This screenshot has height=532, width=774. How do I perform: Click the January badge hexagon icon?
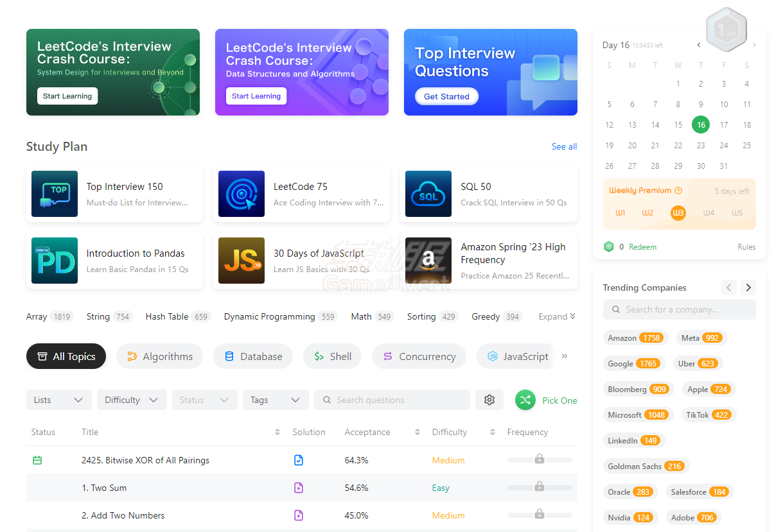(x=726, y=30)
